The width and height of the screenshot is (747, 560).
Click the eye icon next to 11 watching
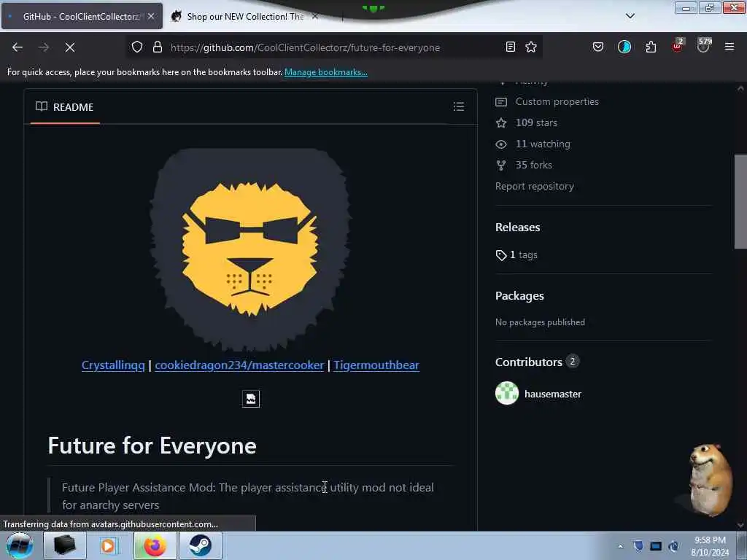click(x=501, y=144)
